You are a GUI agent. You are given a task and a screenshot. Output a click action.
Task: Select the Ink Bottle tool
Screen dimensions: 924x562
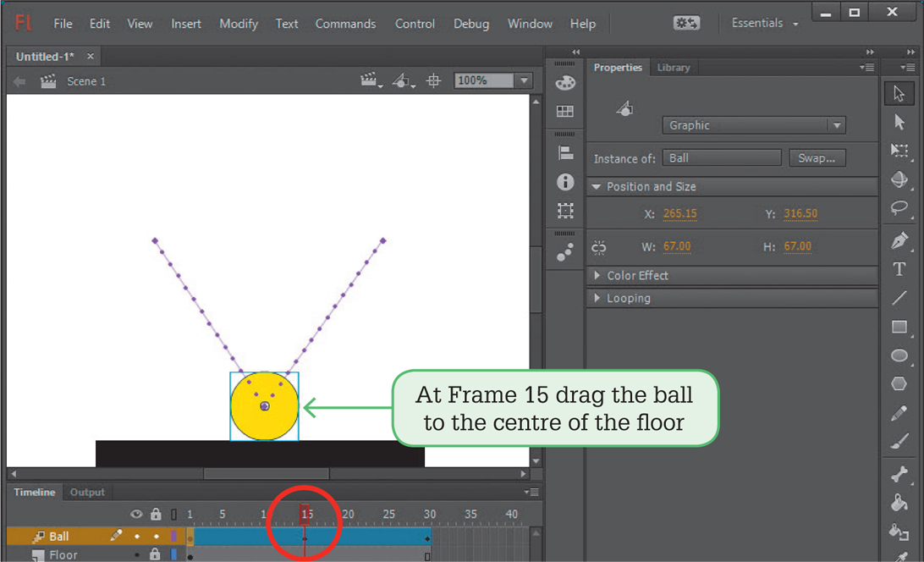pyautogui.click(x=899, y=532)
